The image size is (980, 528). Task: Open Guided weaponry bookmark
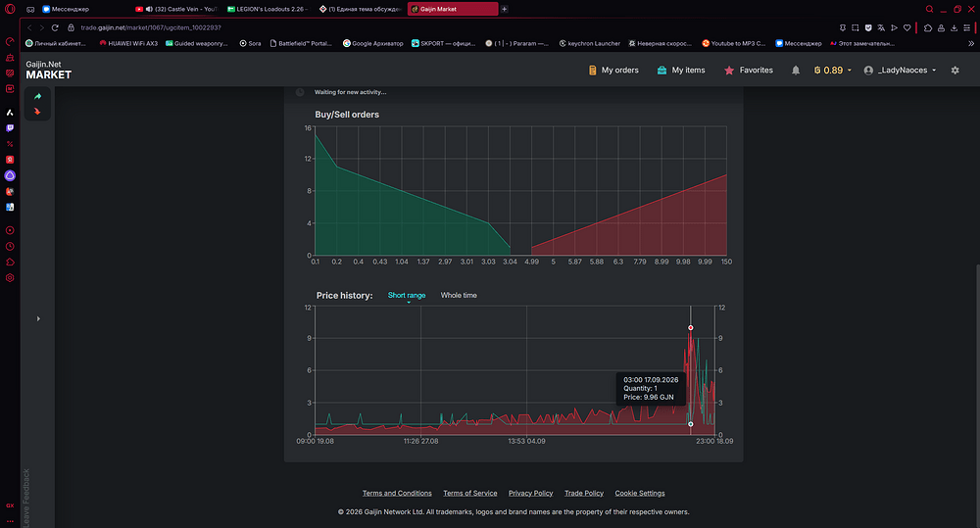196,44
